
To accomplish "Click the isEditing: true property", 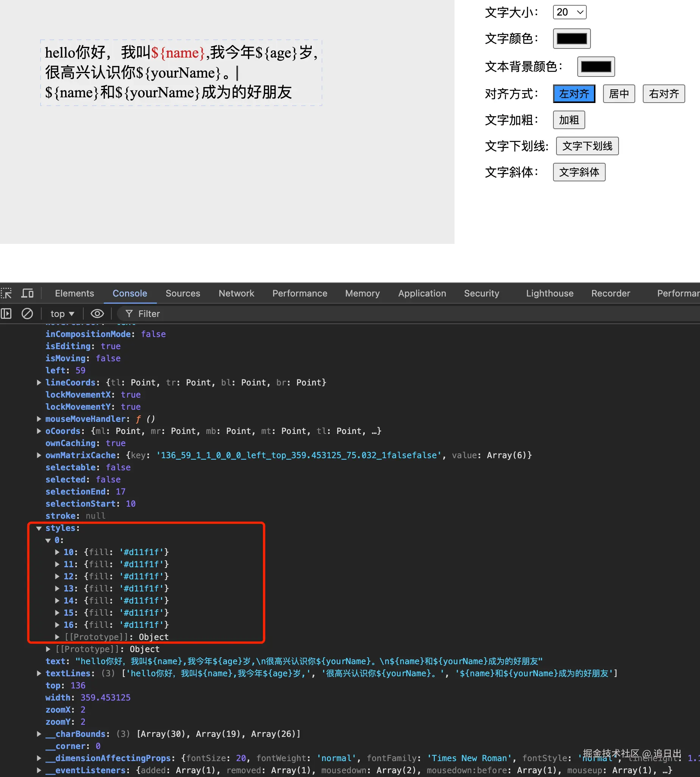I will [x=83, y=346].
